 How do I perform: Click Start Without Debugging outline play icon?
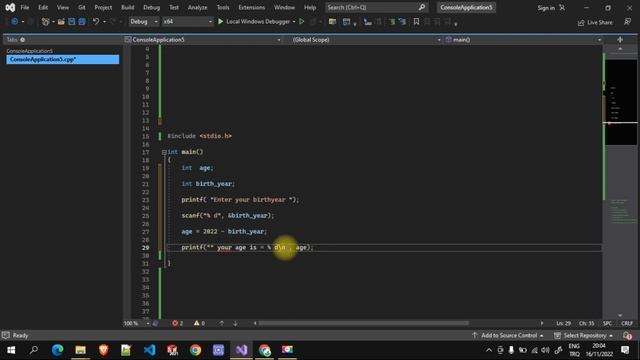(x=302, y=21)
